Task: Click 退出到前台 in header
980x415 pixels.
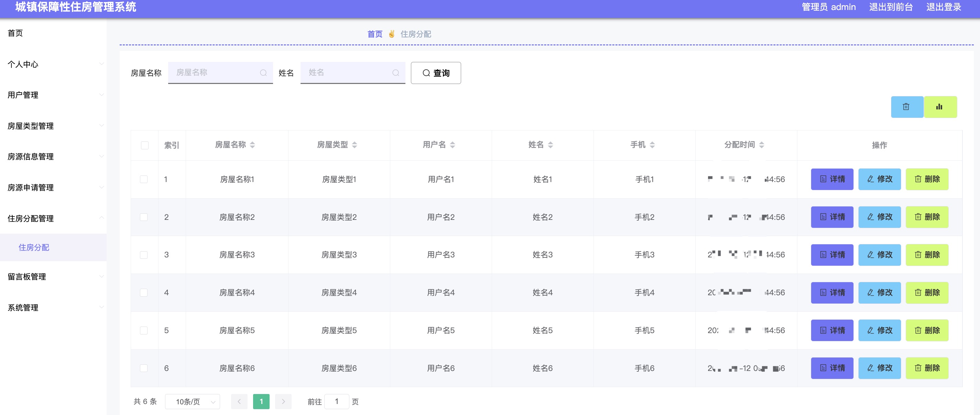Action: [891, 7]
